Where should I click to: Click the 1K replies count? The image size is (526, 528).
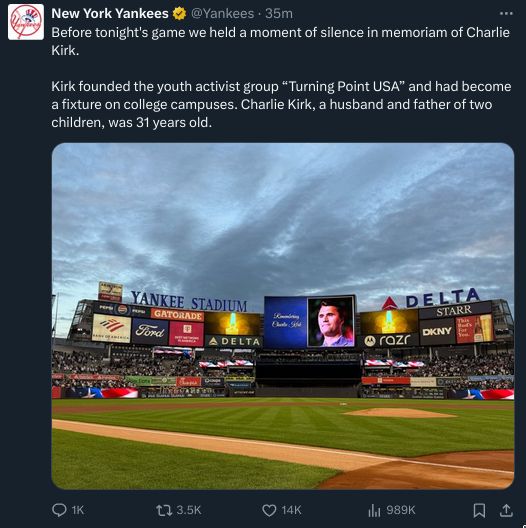(78, 510)
